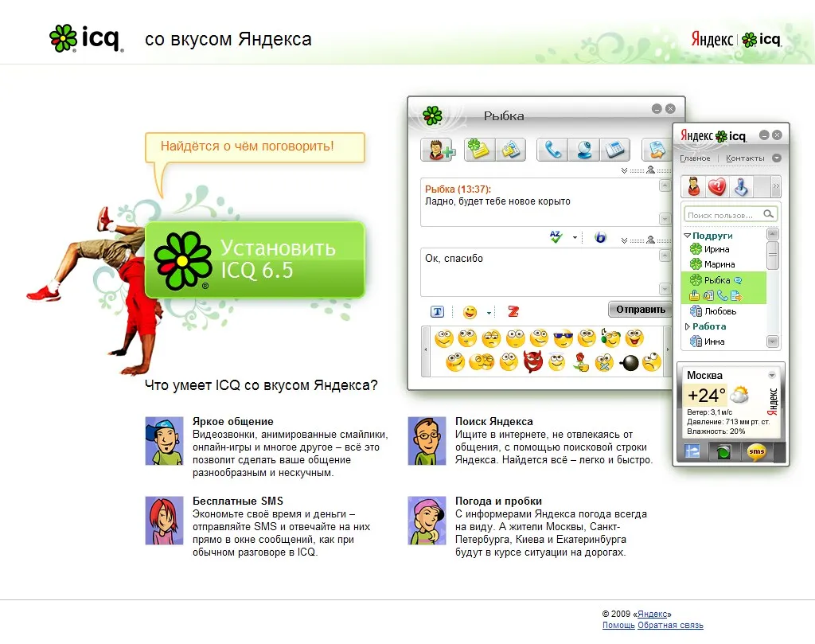Open the Контакты menu
Image resolution: width=815 pixels, height=644 pixels.
tap(745, 158)
